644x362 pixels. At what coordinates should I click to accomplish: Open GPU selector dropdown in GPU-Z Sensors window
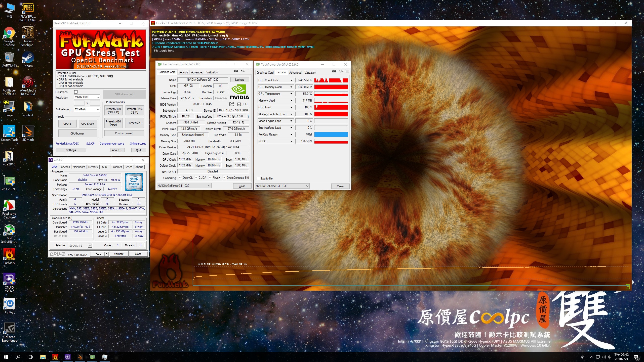tap(282, 186)
